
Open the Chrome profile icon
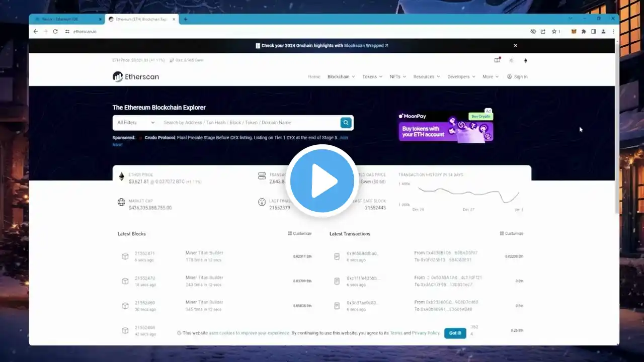point(603,31)
